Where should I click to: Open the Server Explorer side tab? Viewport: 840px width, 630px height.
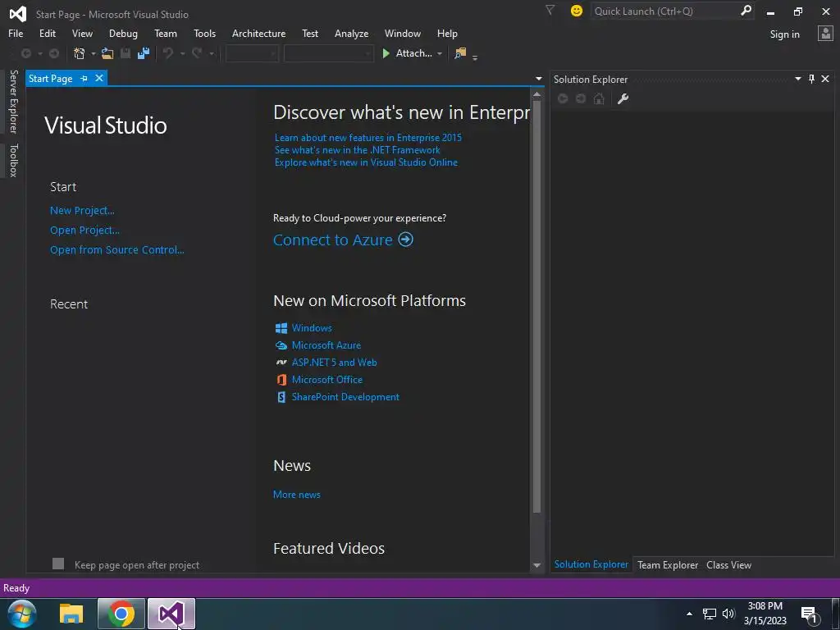(13, 101)
